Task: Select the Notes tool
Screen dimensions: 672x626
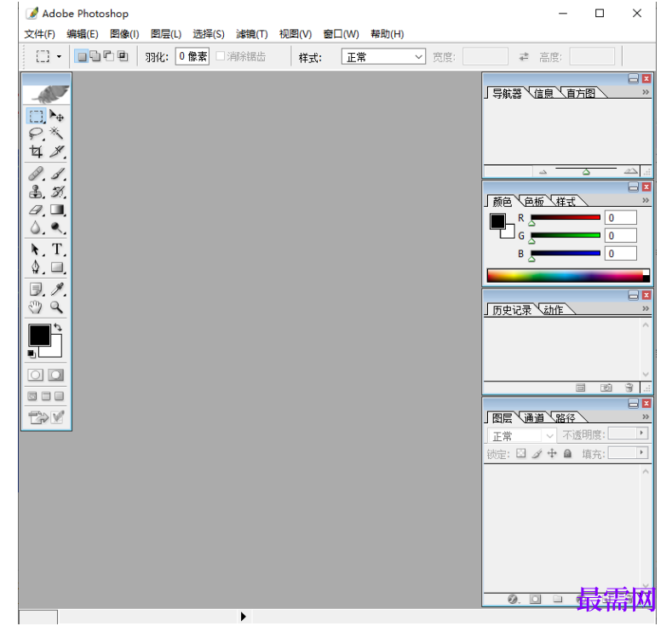Action: click(36, 290)
